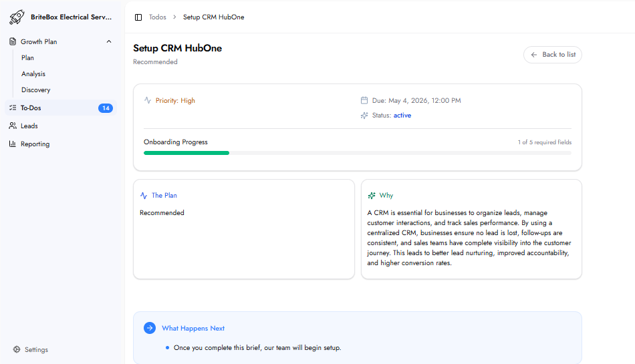Click the Todos breadcrumb link

click(x=158, y=17)
